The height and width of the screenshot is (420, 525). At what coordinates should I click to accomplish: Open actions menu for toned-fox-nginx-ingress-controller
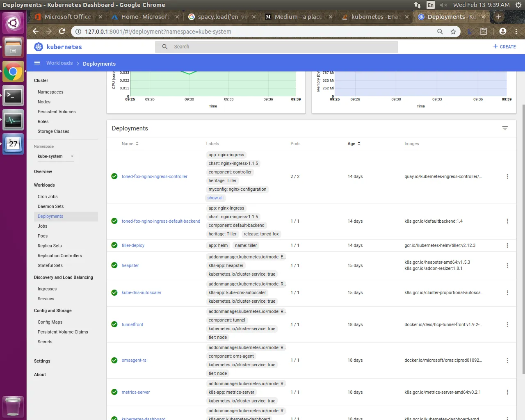(507, 176)
